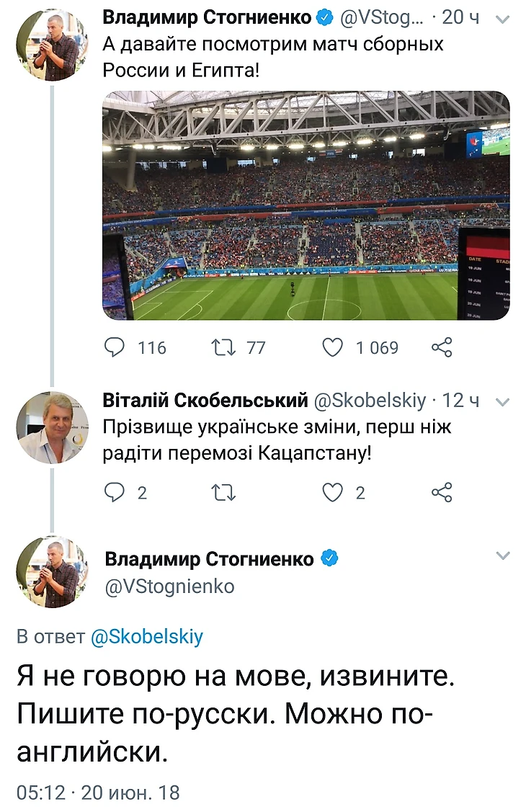Open dropdown chevron on the main reply tweet

503,556
